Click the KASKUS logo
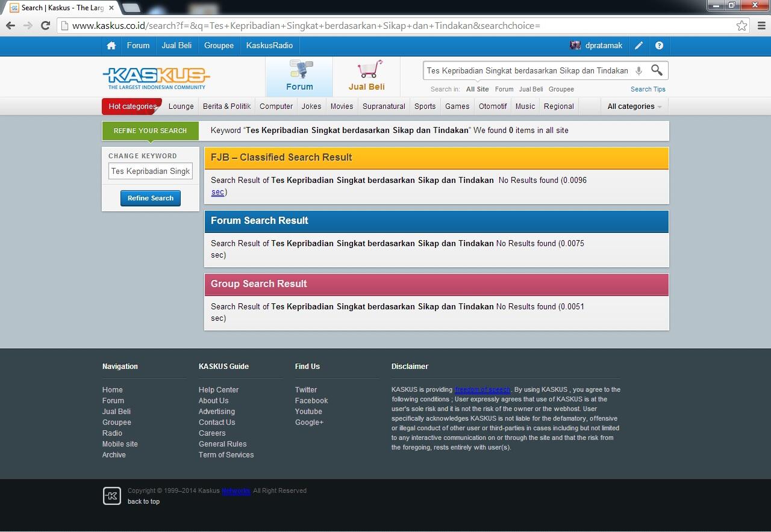The height and width of the screenshot is (532, 771). tap(157, 78)
